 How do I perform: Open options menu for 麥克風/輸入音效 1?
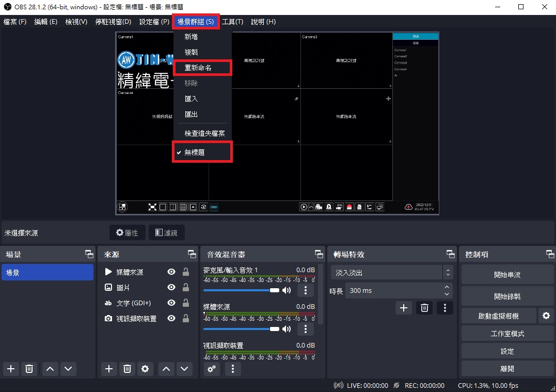pos(306,290)
